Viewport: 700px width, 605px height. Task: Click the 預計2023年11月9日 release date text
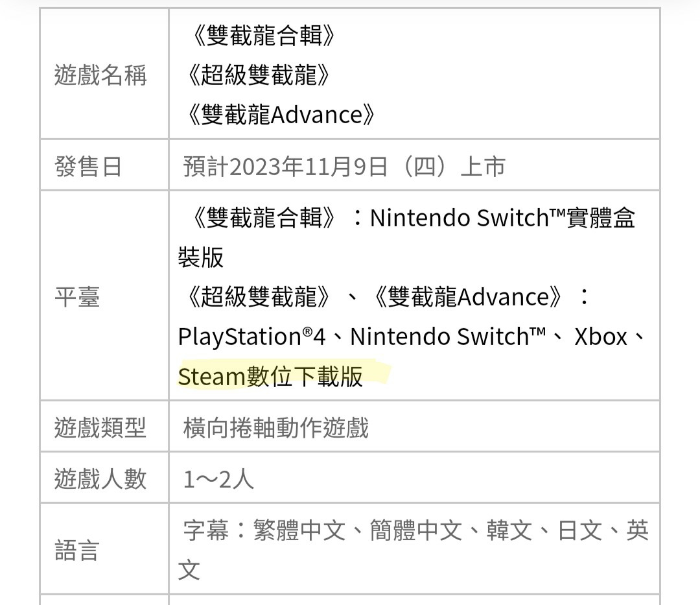285,167
